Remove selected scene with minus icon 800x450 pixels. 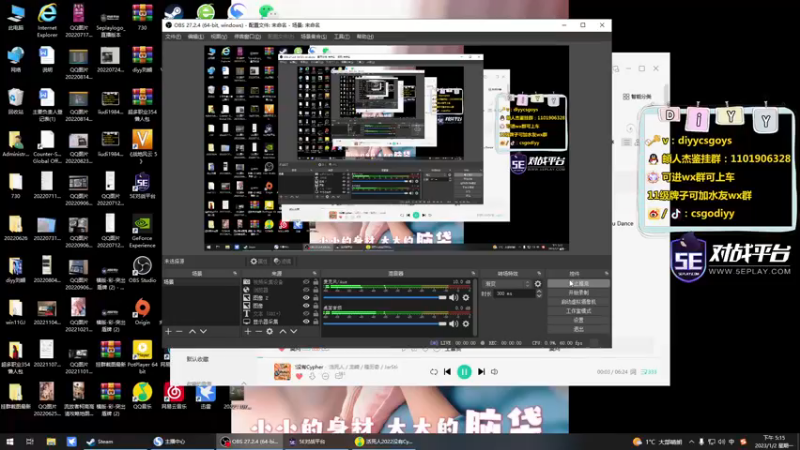coord(179,332)
